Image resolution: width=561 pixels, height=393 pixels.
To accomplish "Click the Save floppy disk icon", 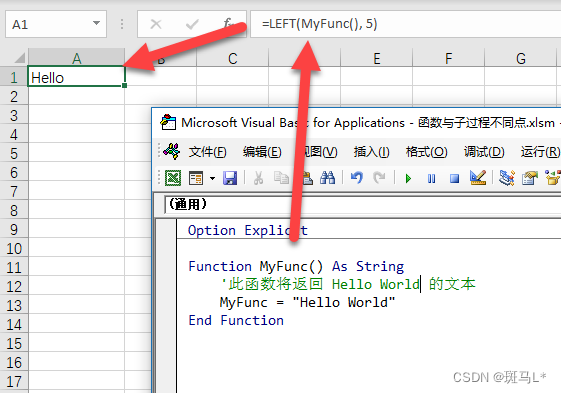I will (x=230, y=178).
